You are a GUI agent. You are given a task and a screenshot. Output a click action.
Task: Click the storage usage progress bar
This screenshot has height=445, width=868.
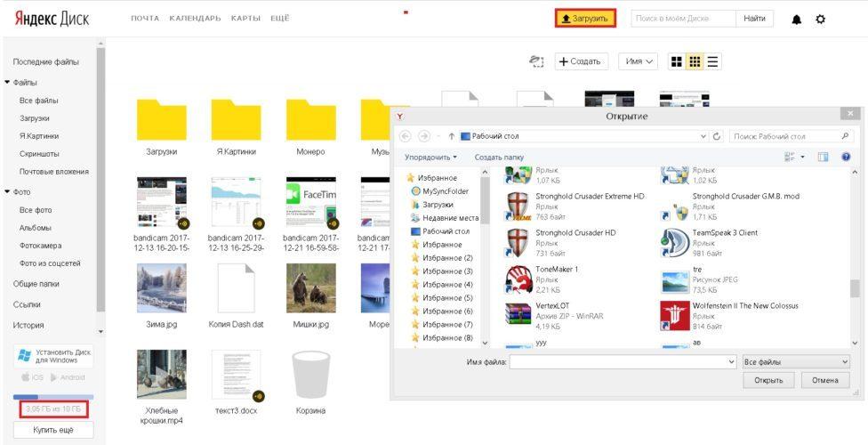coord(52,397)
